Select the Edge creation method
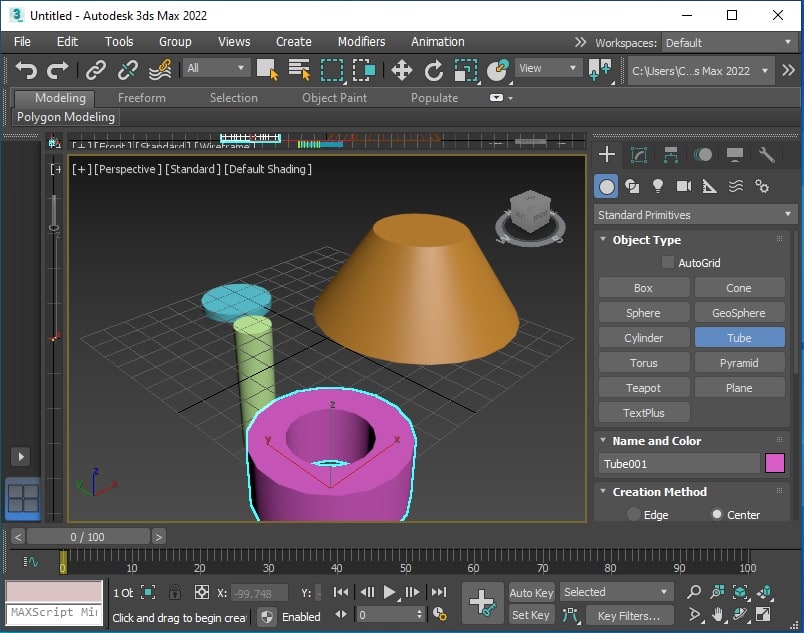 pos(634,514)
